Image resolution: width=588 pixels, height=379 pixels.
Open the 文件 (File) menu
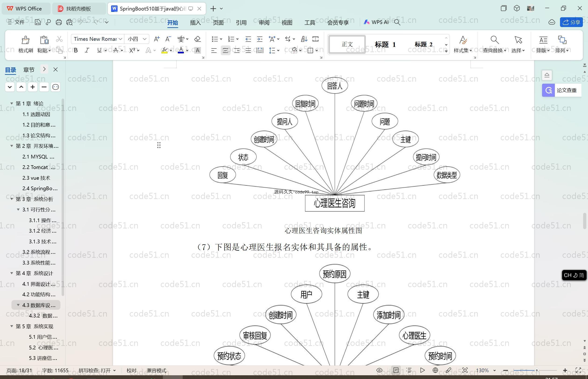point(16,22)
